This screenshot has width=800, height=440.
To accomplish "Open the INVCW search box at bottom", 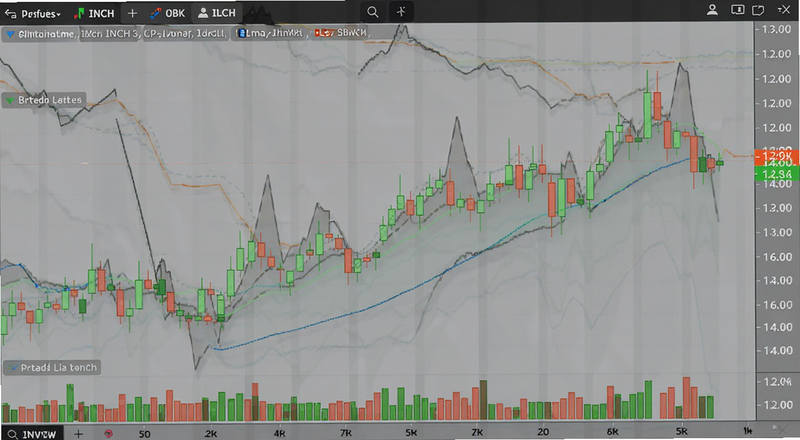I will (x=32, y=434).
